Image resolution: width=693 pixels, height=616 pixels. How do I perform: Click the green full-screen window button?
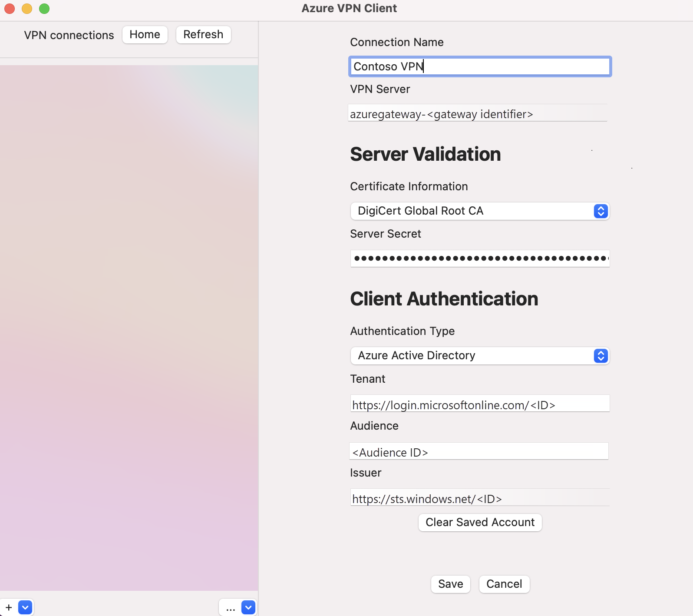(44, 9)
